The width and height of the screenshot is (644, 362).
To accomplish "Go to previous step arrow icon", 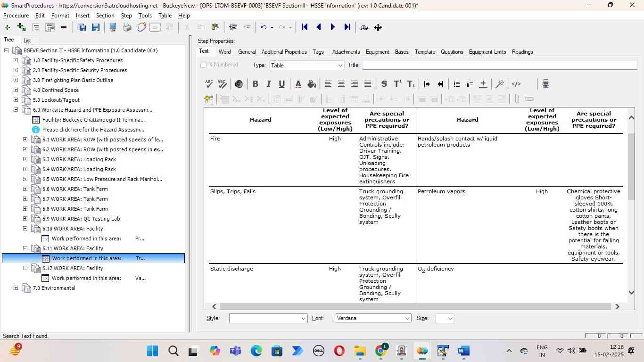I will (319, 27).
